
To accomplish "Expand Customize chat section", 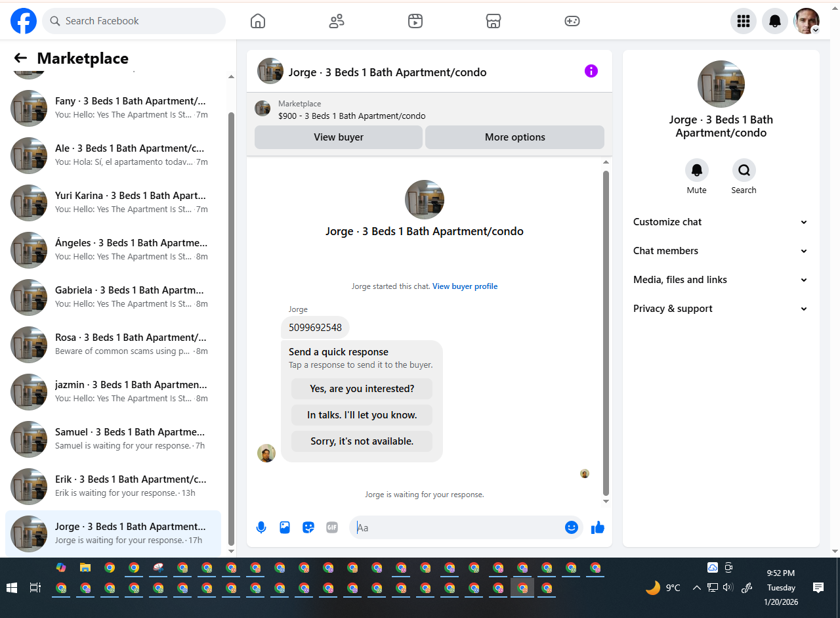I will (x=721, y=222).
